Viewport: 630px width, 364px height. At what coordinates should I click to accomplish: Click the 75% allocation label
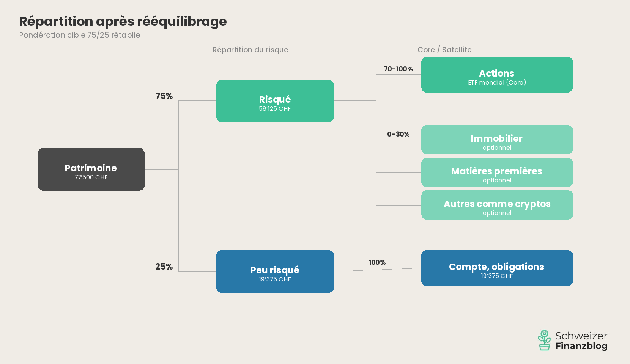[164, 96]
